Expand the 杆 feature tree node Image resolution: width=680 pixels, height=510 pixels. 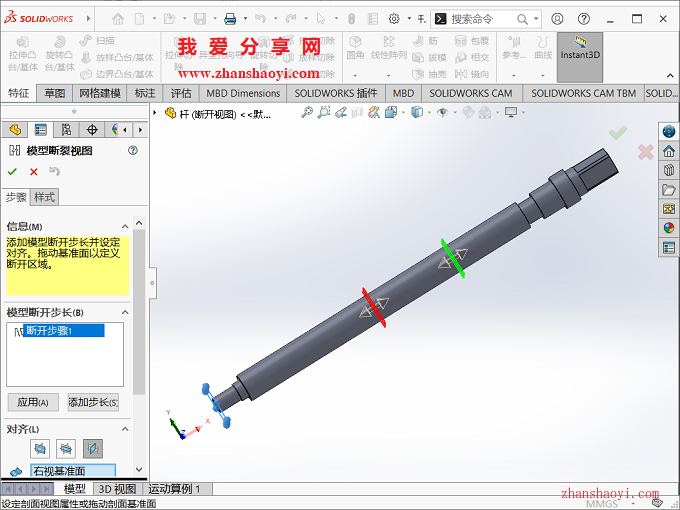coord(155,114)
